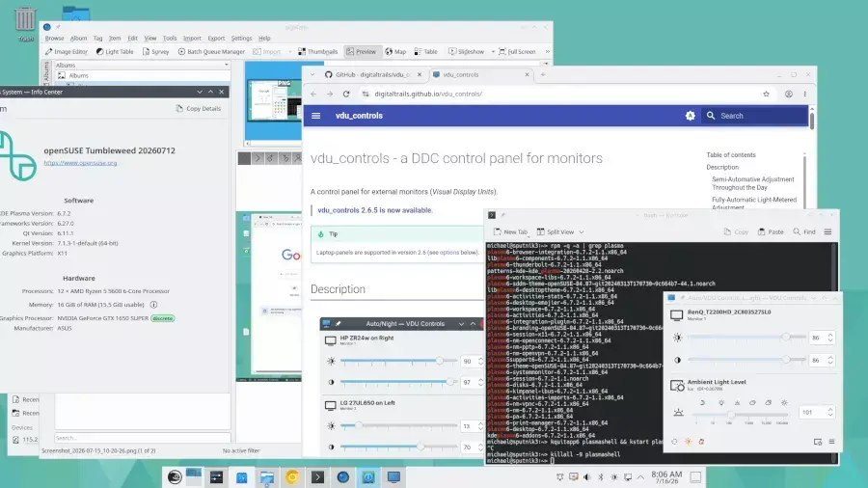
Task: Adjust the BenQ contrast slider
Action: pos(746,360)
